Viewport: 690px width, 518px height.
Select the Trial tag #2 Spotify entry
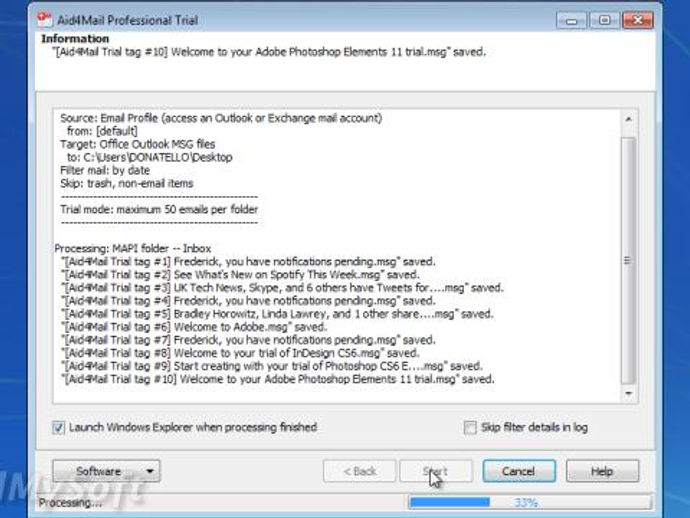coord(240,275)
